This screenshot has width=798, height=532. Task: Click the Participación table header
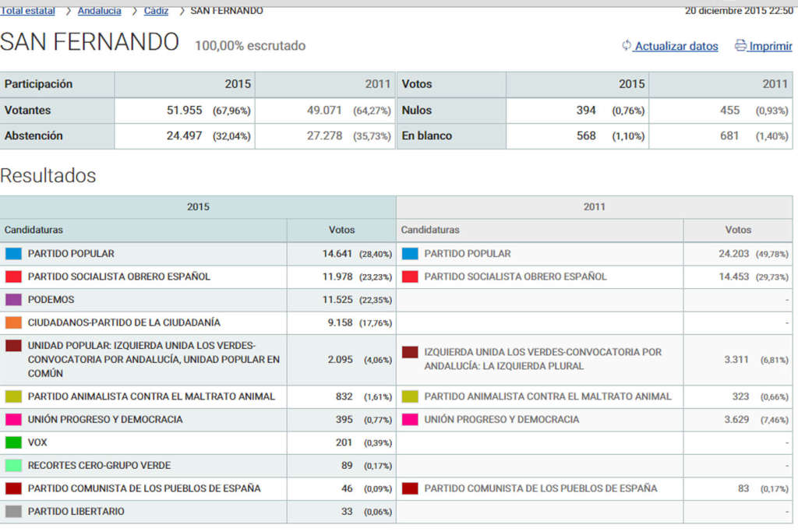(x=38, y=84)
